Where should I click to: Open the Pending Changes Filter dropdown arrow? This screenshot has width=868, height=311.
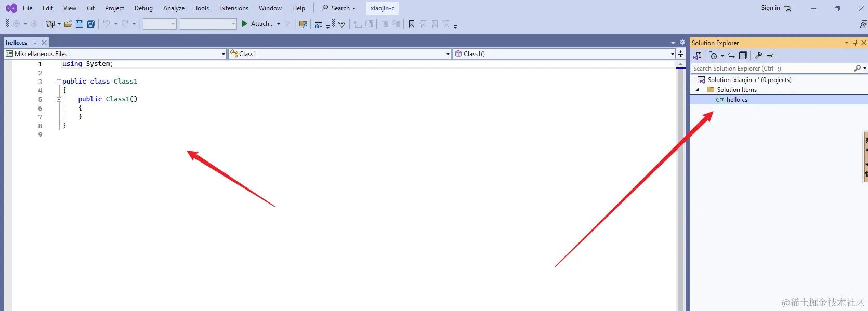click(x=722, y=56)
